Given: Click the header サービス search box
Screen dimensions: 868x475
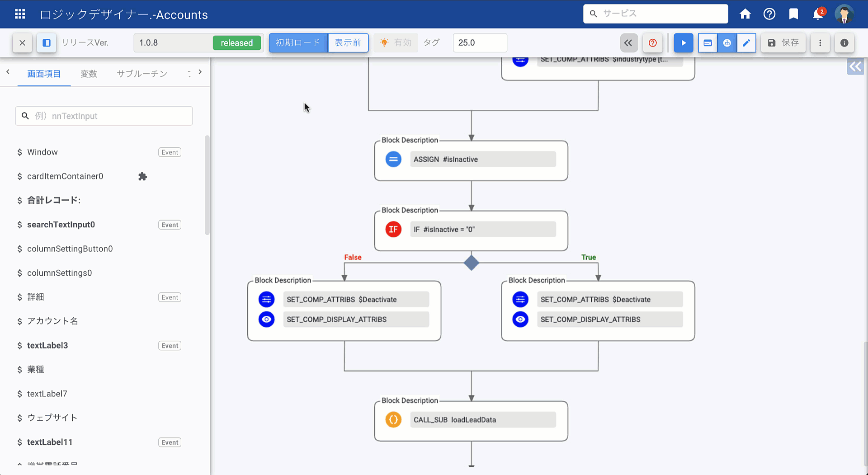Looking at the screenshot, I should pyautogui.click(x=656, y=14).
